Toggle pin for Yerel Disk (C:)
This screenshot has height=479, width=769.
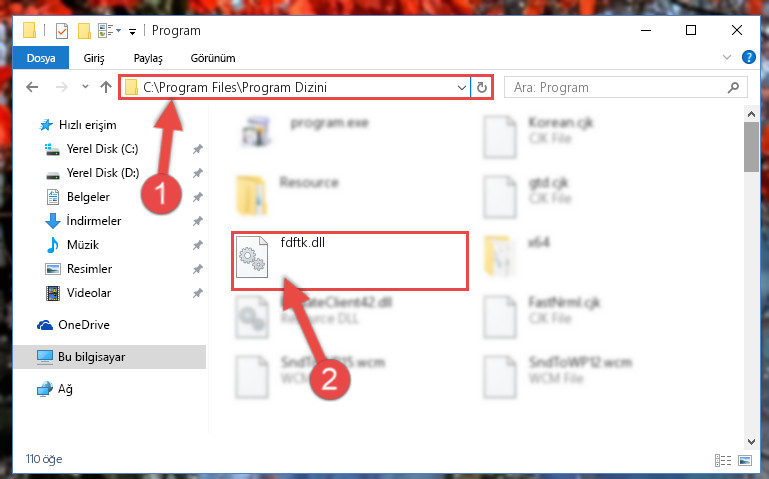198,149
